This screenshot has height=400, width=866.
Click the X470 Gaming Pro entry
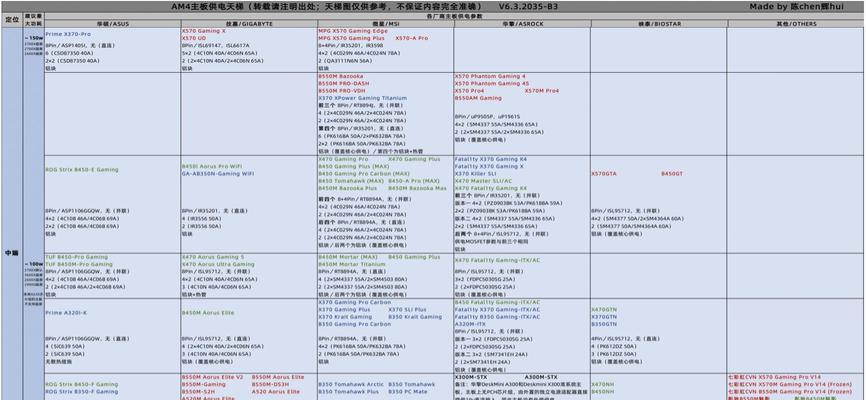[343, 159]
